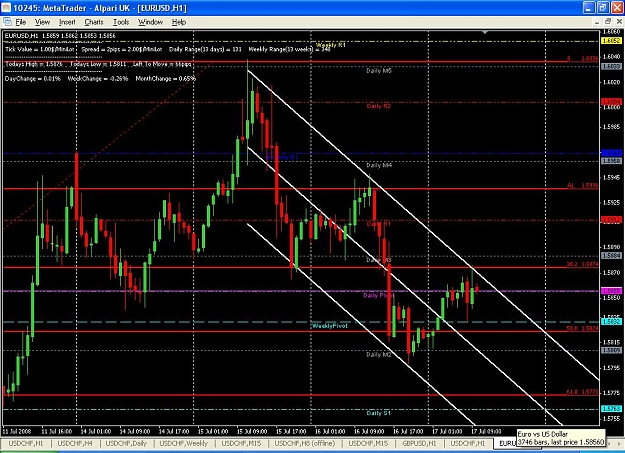Click the Daily Pivot label text

(x=378, y=295)
